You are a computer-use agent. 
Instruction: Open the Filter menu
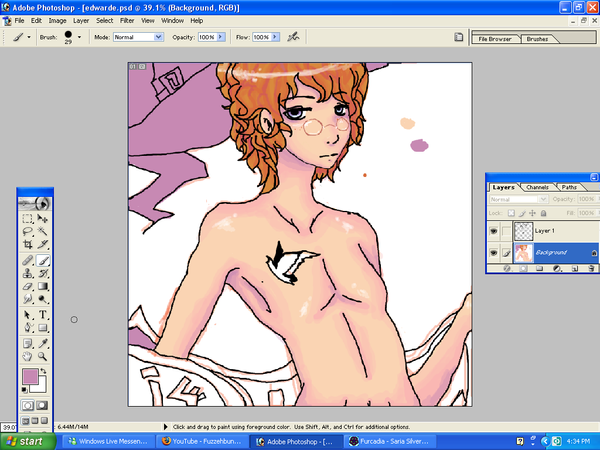(127, 21)
